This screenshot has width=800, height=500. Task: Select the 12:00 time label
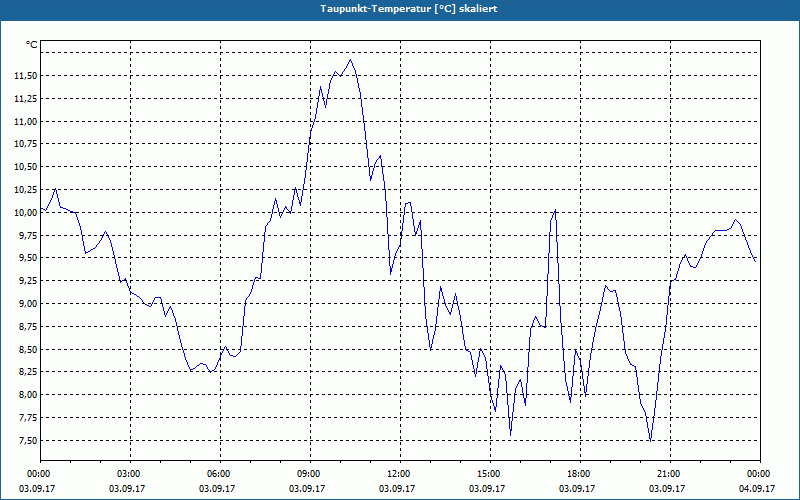[399, 474]
